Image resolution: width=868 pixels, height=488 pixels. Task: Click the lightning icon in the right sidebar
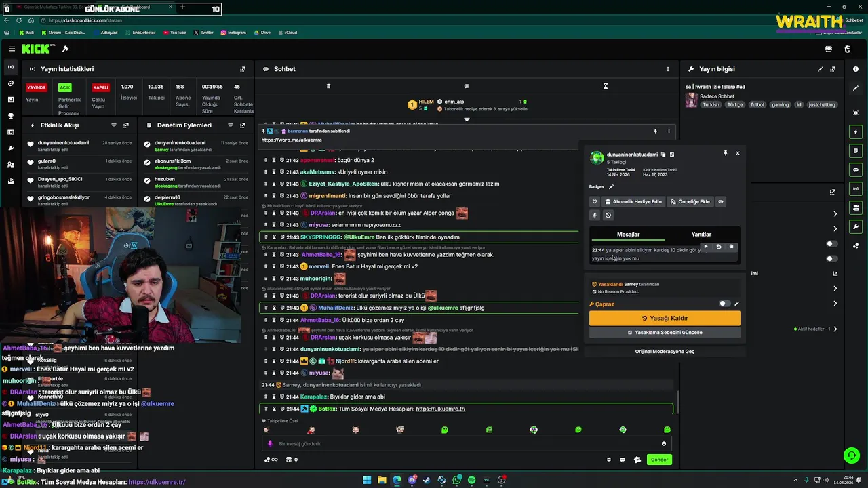pyautogui.click(x=856, y=131)
